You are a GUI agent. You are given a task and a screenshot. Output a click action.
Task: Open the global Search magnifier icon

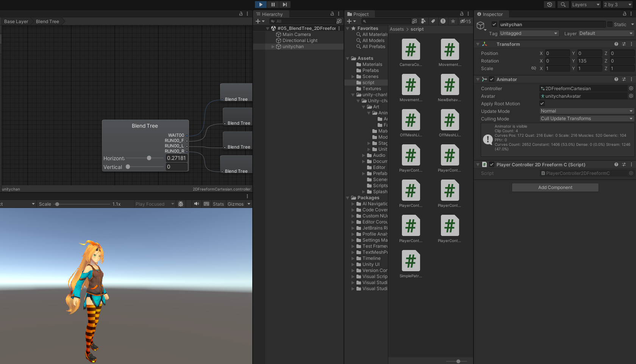(563, 5)
